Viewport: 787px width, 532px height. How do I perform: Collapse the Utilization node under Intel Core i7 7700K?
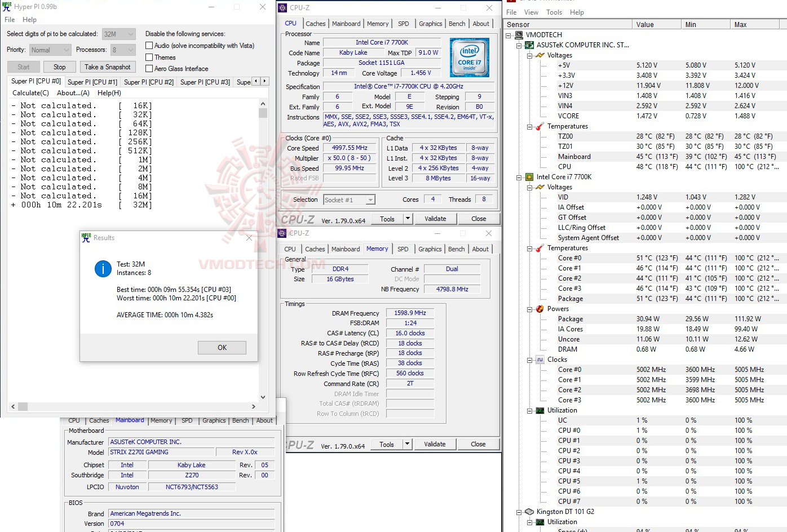[x=529, y=410]
